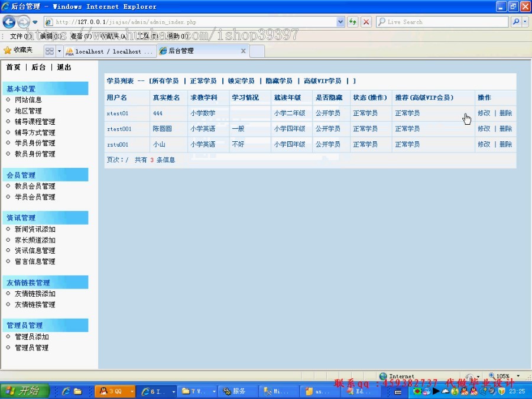Image resolution: width=532 pixels, height=399 pixels.
Task: Filter list by 所有学员
Action: tap(165, 81)
